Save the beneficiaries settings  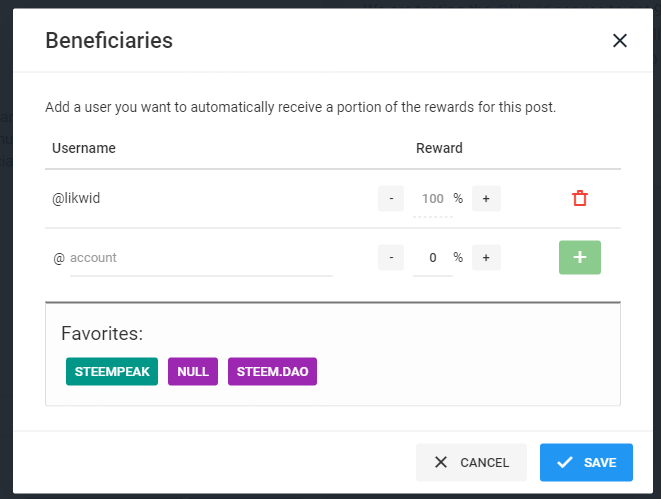[x=586, y=463]
